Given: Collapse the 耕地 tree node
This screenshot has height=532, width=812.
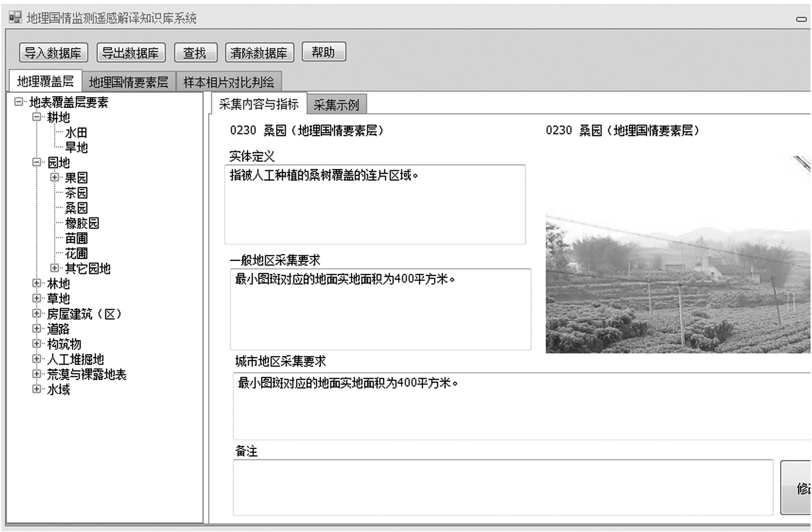Looking at the screenshot, I should (x=37, y=117).
